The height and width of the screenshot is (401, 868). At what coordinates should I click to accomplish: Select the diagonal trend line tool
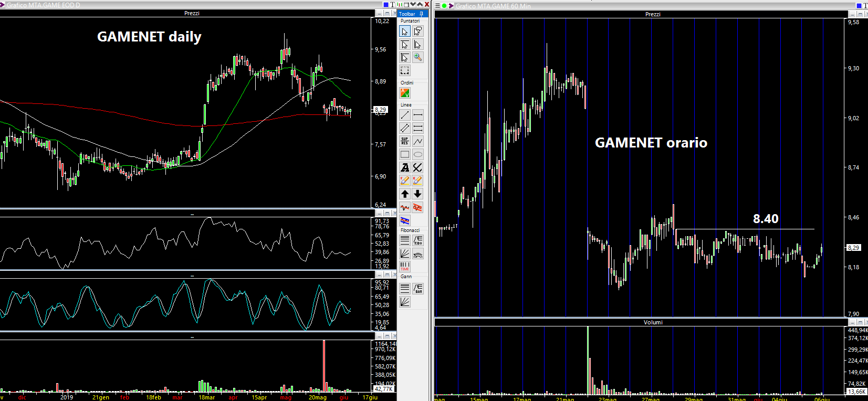405,115
